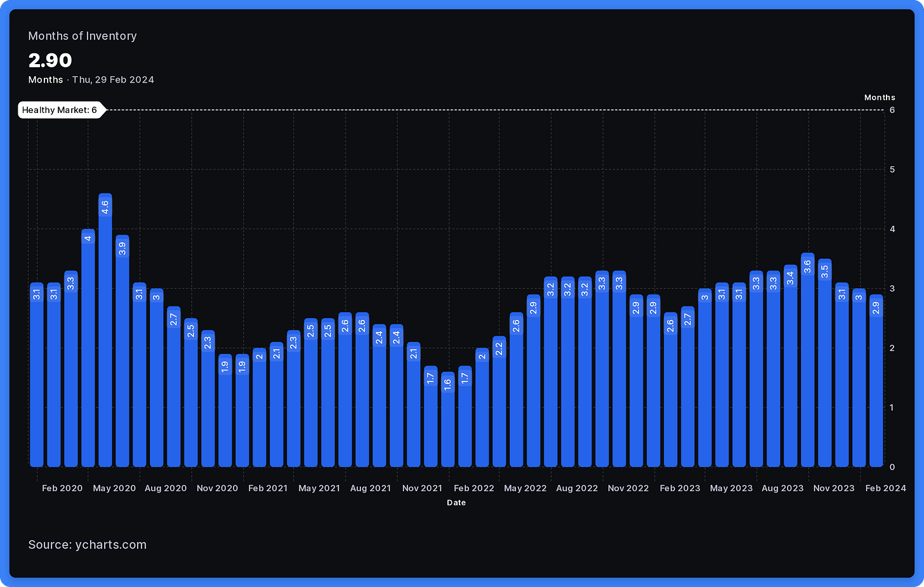Screen dimensions: 924x587
Task: Select the "May 2022" x-axis label
Action: [525, 488]
